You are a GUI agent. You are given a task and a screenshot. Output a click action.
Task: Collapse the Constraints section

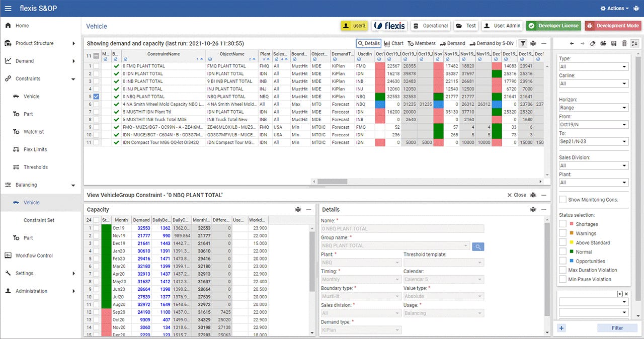coord(73,79)
